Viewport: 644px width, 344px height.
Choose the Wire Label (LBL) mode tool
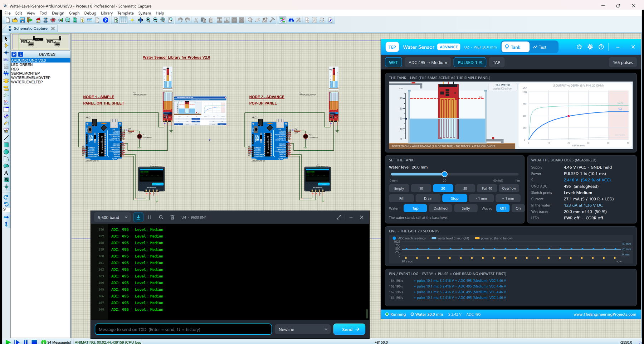(6, 59)
